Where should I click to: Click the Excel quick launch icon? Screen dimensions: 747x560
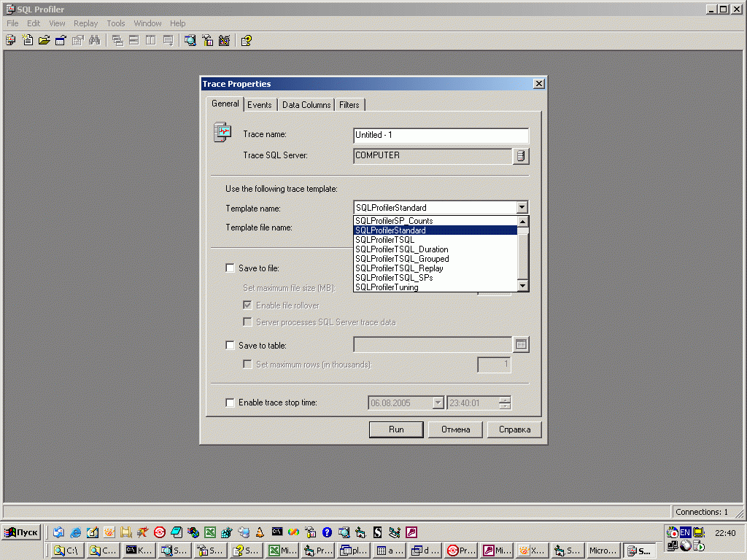pyautogui.click(x=209, y=532)
